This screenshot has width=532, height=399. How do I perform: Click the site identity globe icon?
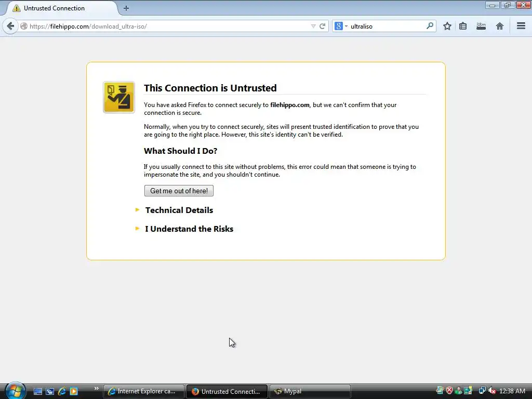click(x=24, y=26)
